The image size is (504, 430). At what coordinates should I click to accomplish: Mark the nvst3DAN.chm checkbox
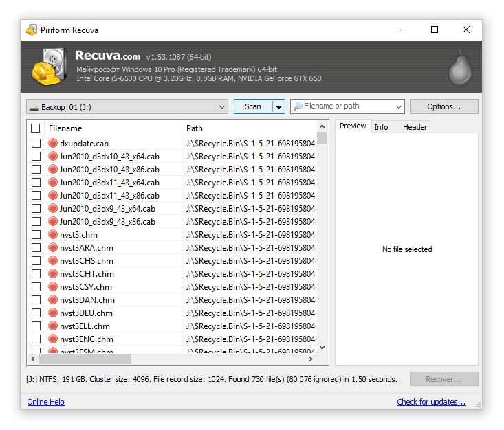pyautogui.click(x=36, y=300)
